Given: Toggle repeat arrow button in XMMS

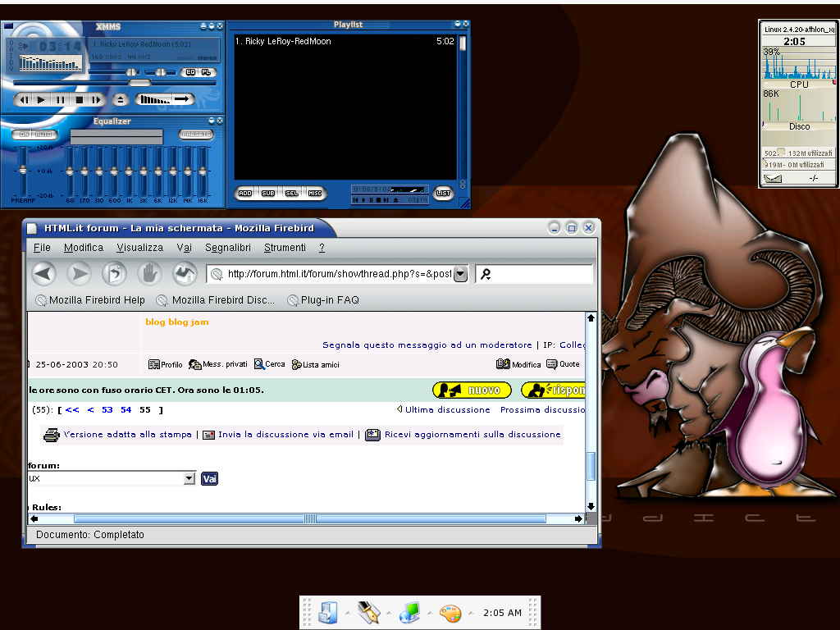Looking at the screenshot, I should click(x=183, y=99).
